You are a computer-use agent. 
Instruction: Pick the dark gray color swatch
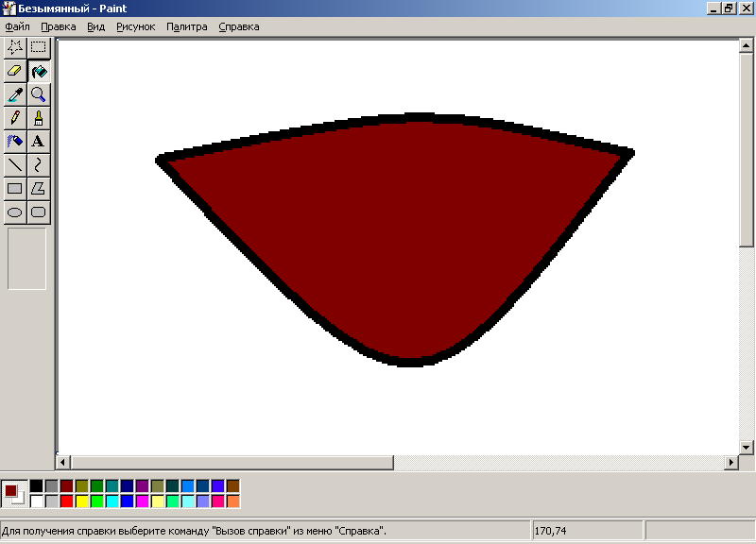tap(52, 485)
